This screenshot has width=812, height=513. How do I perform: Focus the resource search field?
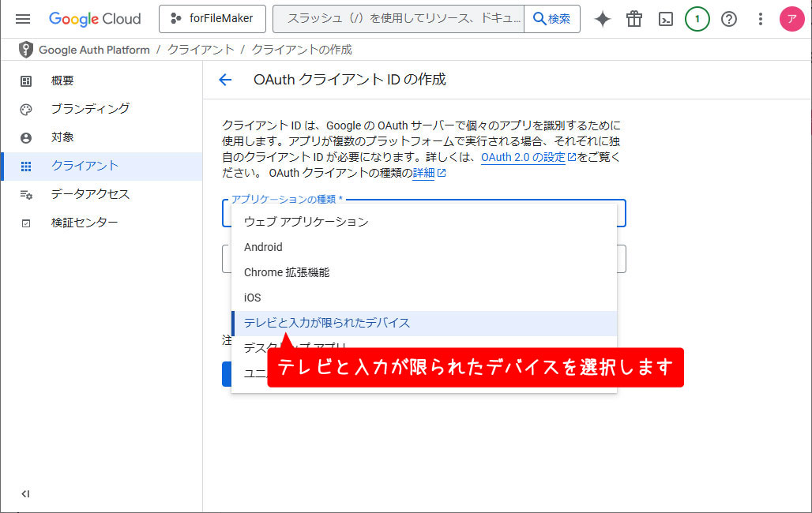(x=399, y=19)
